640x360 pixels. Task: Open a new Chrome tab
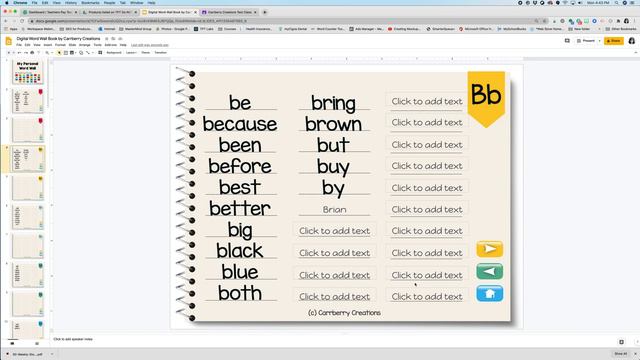tap(264, 12)
